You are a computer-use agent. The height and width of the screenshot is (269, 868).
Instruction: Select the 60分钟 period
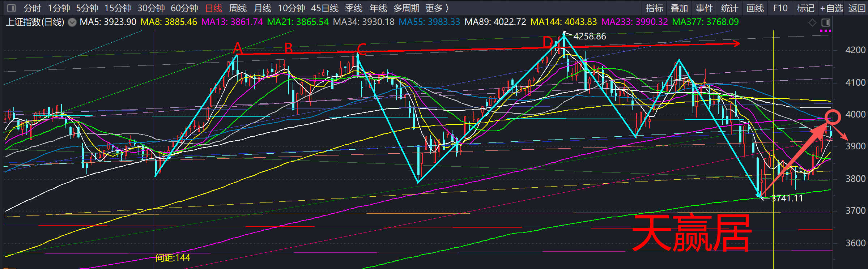184,8
